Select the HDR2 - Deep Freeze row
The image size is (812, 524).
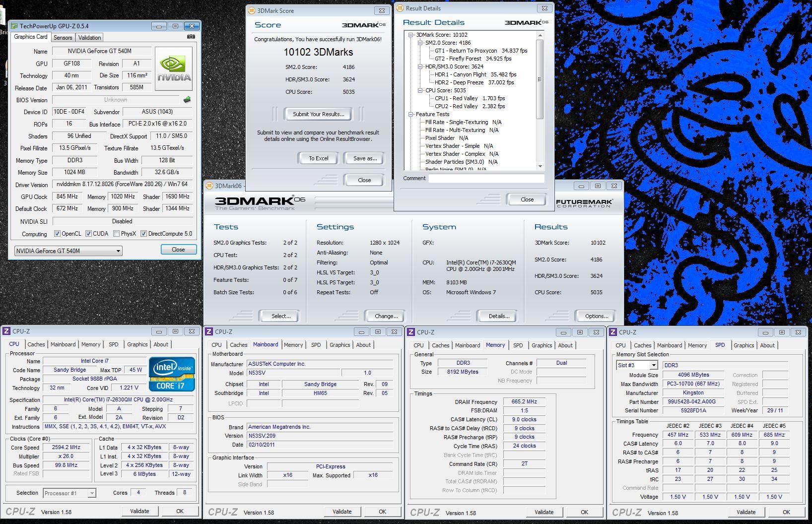(x=474, y=82)
